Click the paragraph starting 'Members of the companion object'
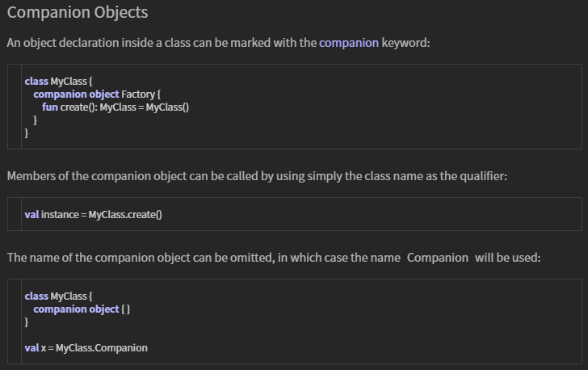 257,176
